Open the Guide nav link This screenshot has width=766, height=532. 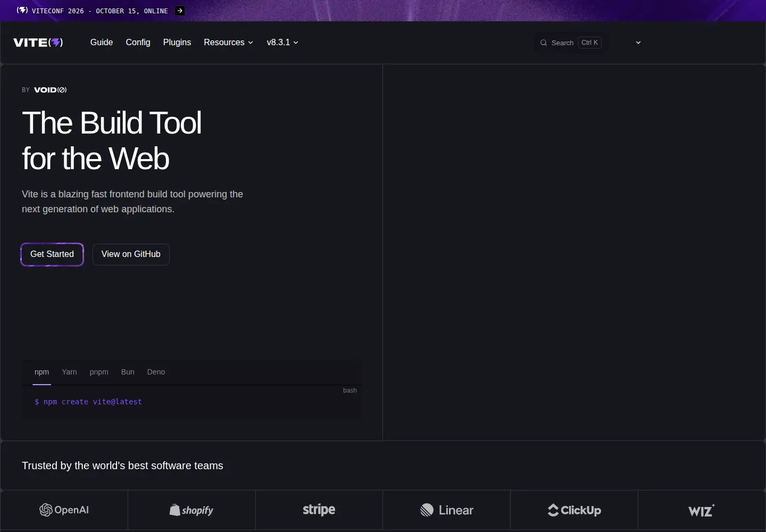(x=102, y=43)
